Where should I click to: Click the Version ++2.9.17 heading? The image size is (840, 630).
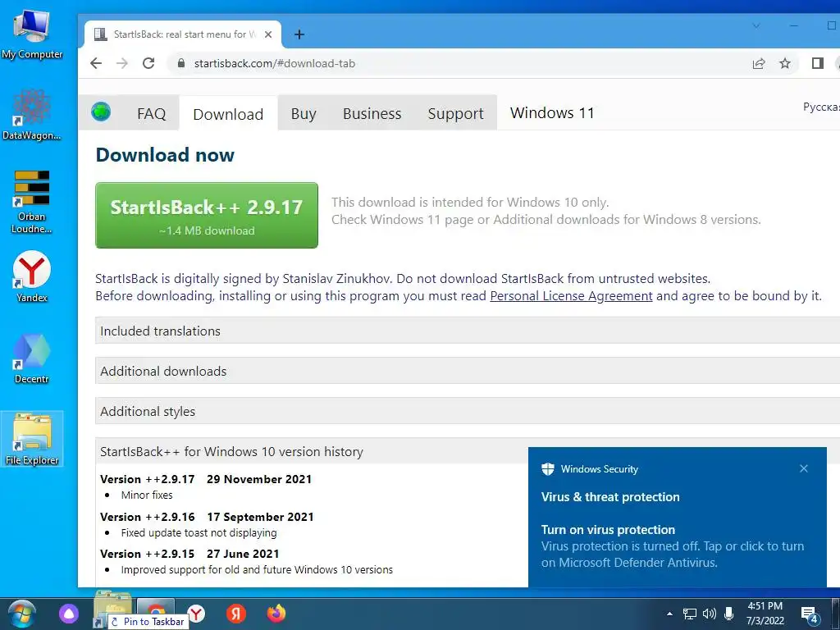[148, 479]
